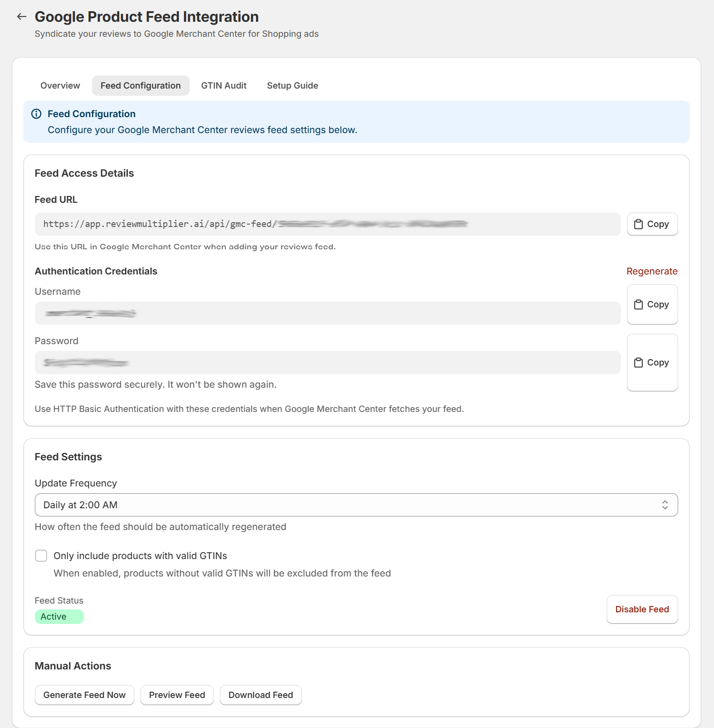The width and height of the screenshot is (714, 728).
Task: Click Generate Feed Now
Action: [84, 695]
